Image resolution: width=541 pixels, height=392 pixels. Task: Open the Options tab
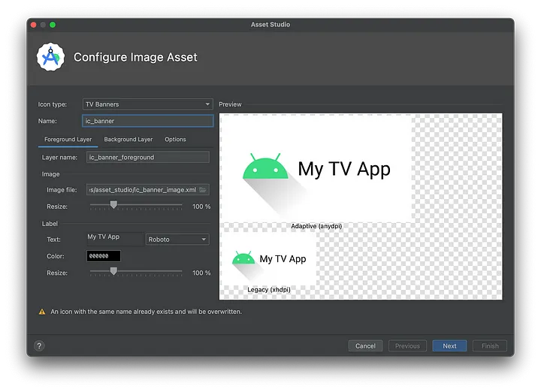tap(175, 139)
